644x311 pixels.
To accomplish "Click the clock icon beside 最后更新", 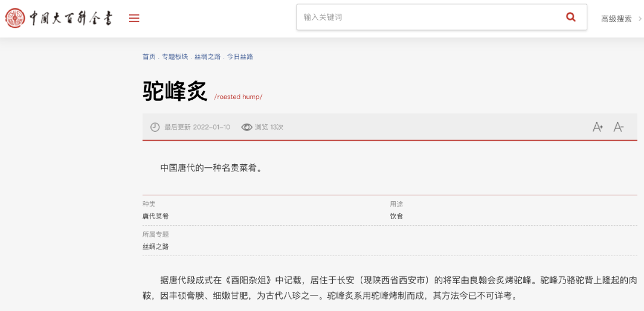I will [x=155, y=127].
